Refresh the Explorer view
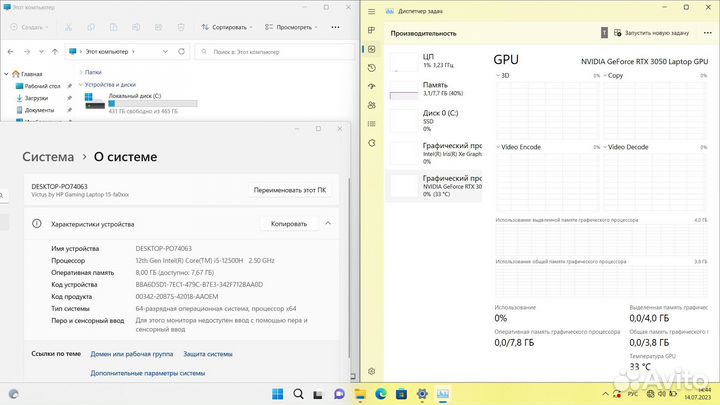This screenshot has height=405, width=720. tap(182, 51)
